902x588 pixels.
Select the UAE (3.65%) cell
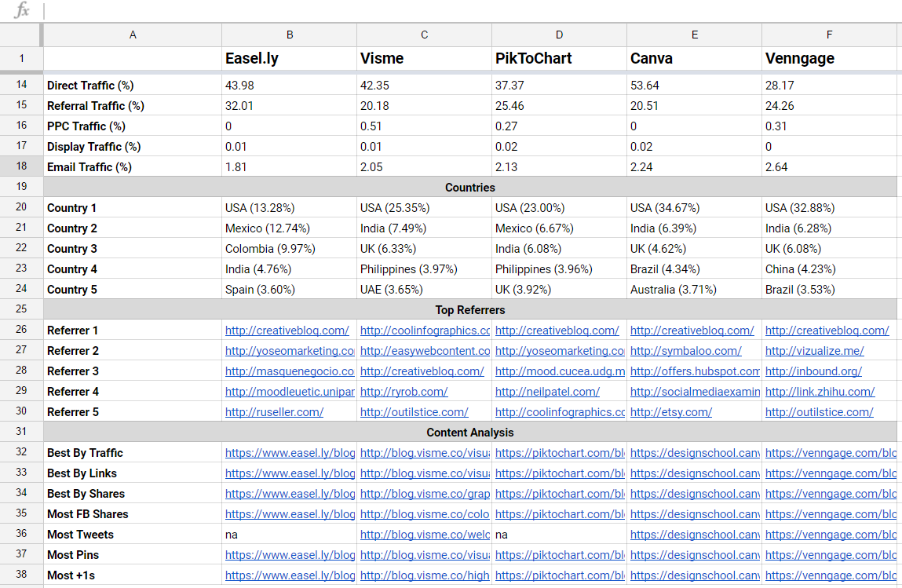point(424,290)
